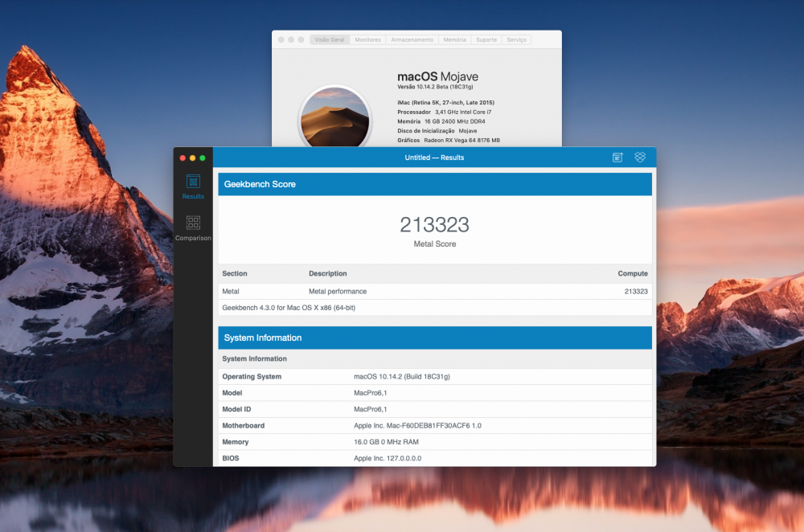The width and height of the screenshot is (804, 532).
Task: Click the Compute column header
Action: tap(633, 274)
